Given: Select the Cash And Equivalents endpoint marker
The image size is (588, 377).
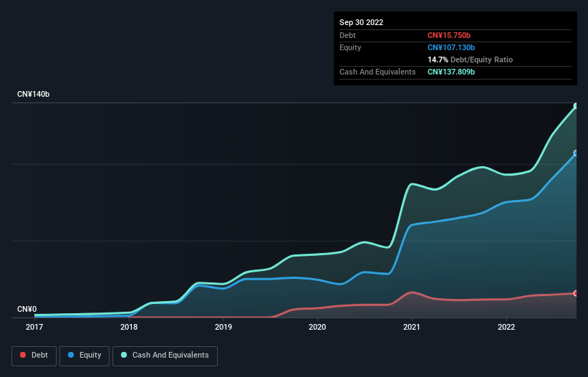Looking at the screenshot, I should (x=576, y=106).
